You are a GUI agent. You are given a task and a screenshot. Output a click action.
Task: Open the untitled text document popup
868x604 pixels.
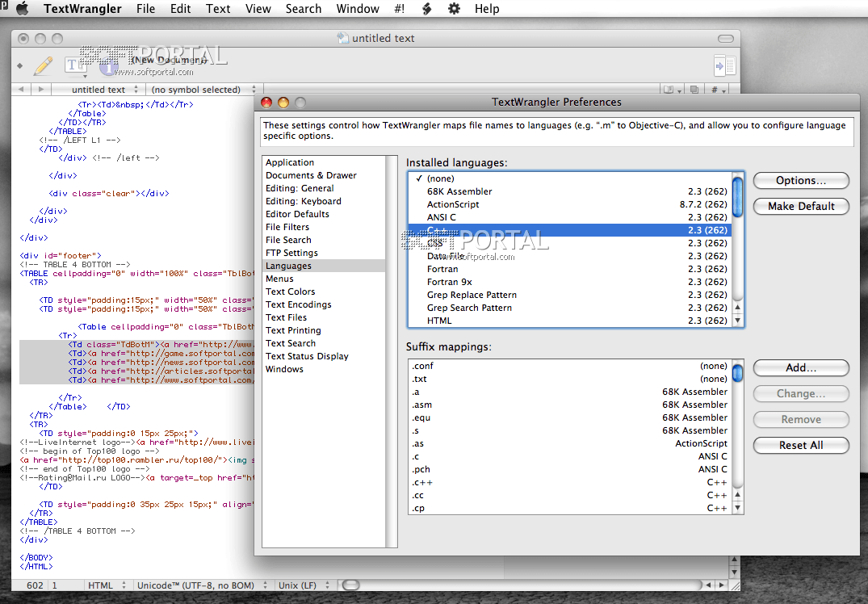coord(99,90)
